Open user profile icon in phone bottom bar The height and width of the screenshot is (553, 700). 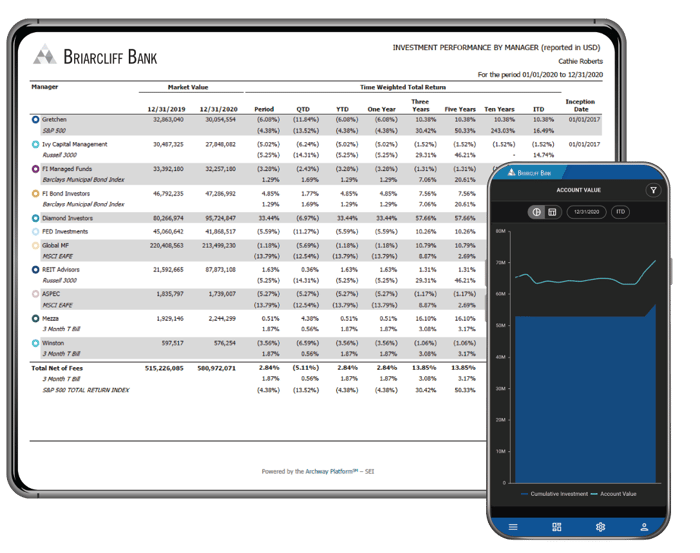[644, 527]
